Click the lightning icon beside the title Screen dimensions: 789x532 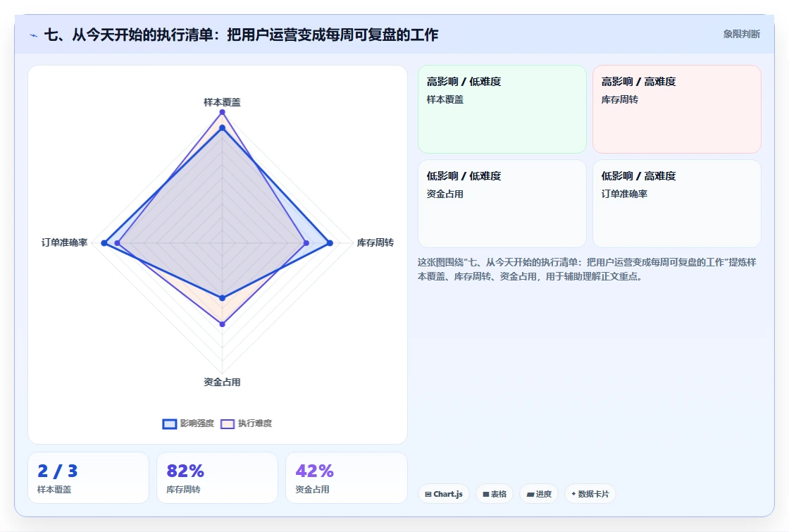(x=34, y=35)
